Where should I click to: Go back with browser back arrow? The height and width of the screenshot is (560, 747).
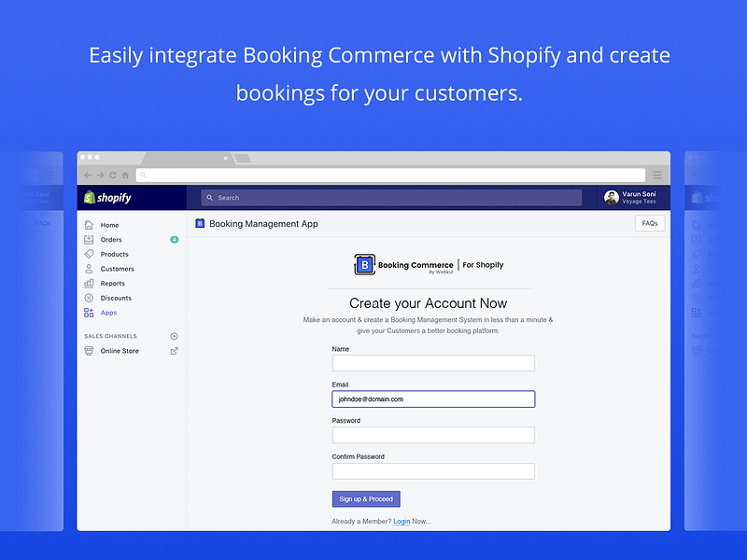[x=88, y=175]
